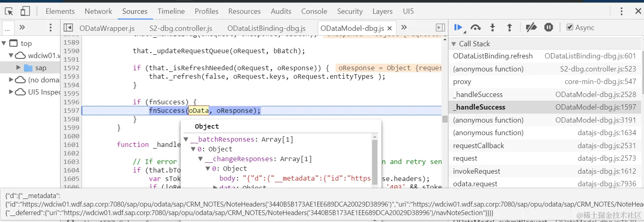The image size is (644, 222).
Task: Open the Sources tab
Action: pos(135,11)
